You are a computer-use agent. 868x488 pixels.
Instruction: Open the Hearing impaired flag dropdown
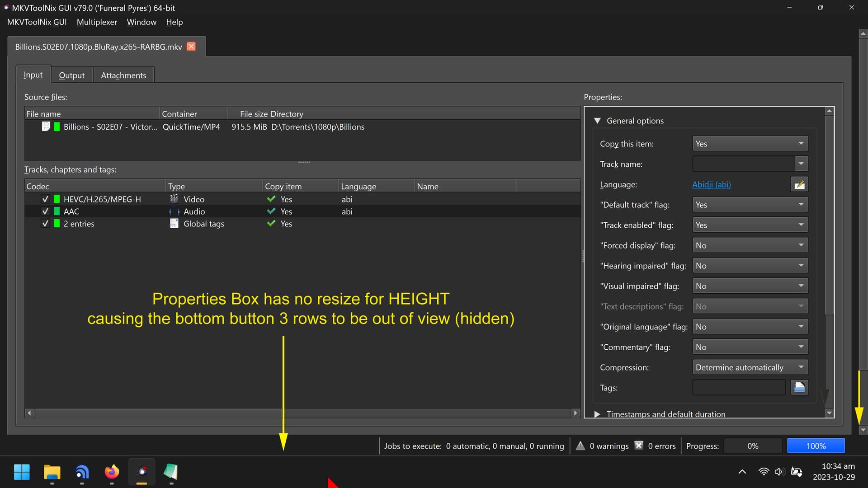750,266
